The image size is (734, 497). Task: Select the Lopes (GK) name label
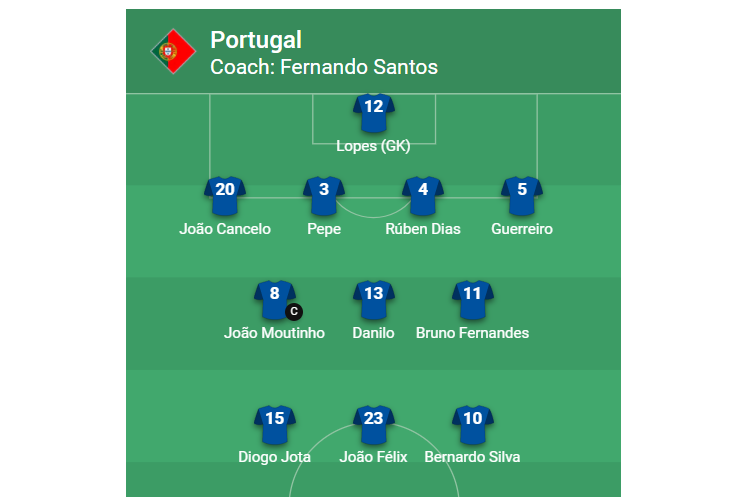click(373, 146)
